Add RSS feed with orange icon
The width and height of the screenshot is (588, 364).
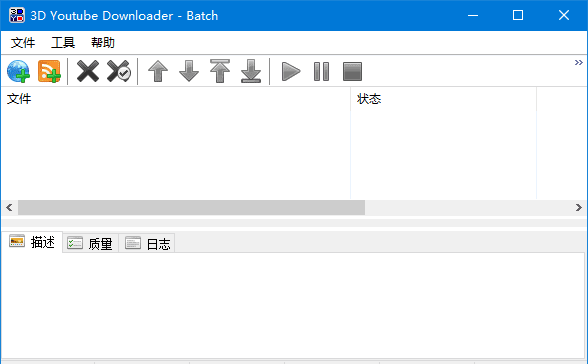tap(49, 71)
